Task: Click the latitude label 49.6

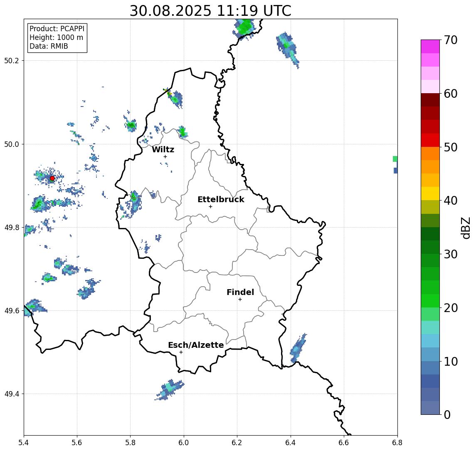Action: coord(11,311)
